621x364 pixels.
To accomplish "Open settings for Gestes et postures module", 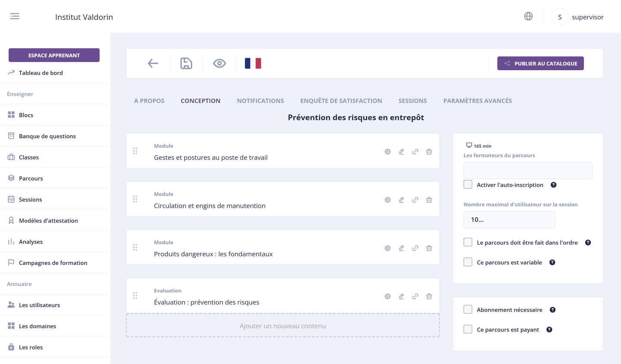I will point(388,152).
